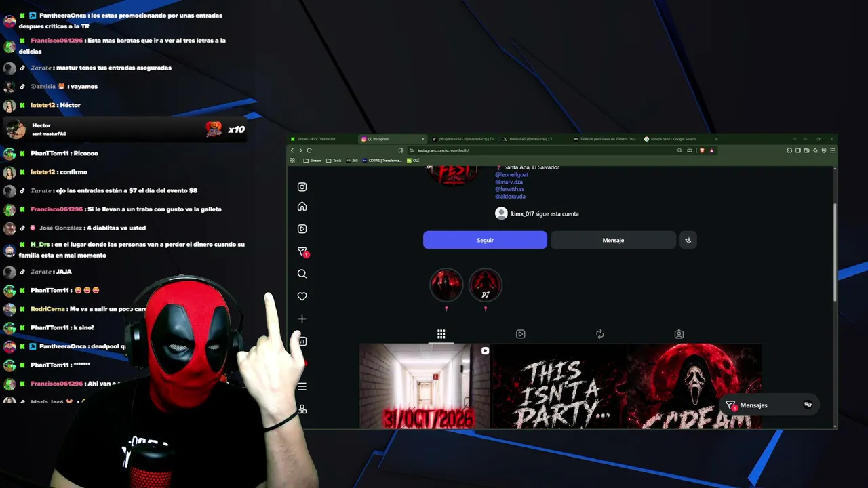Open the This Isn't a Party post

point(559,386)
